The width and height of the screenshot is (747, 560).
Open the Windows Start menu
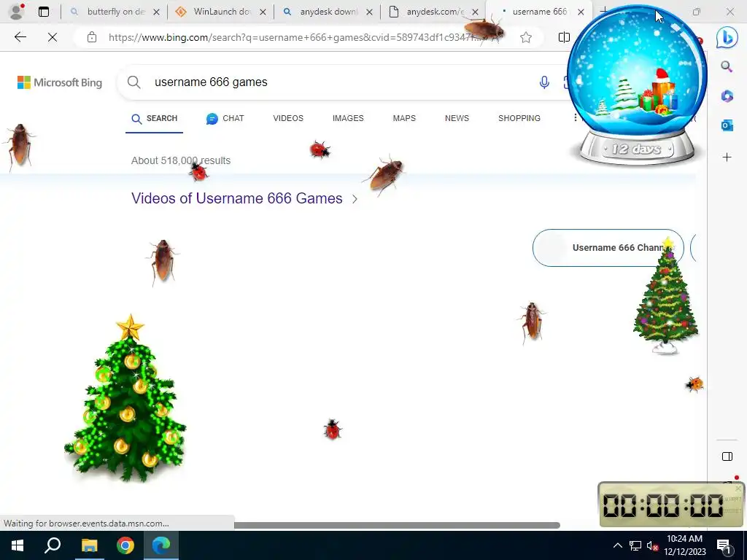18,545
